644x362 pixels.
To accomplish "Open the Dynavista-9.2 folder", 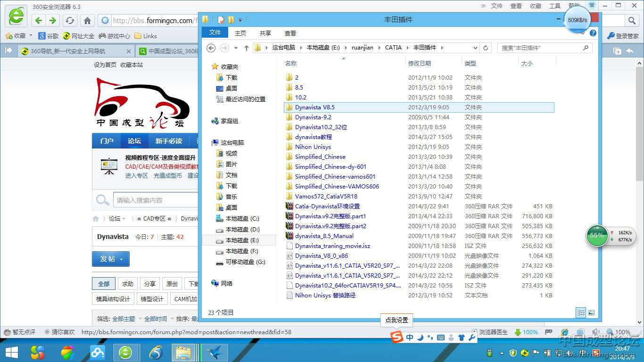I will point(313,117).
